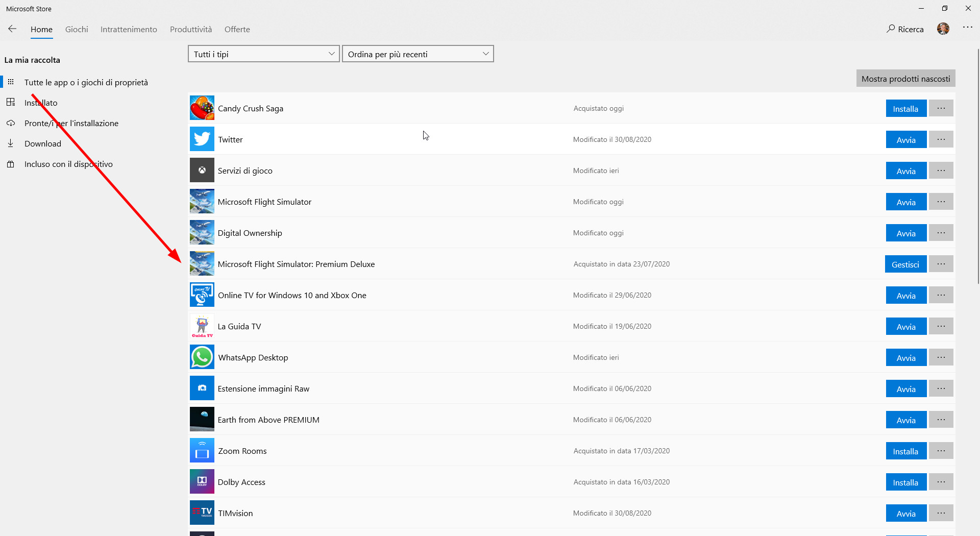Open the Produttività tab
The width and height of the screenshot is (980, 536).
click(191, 30)
